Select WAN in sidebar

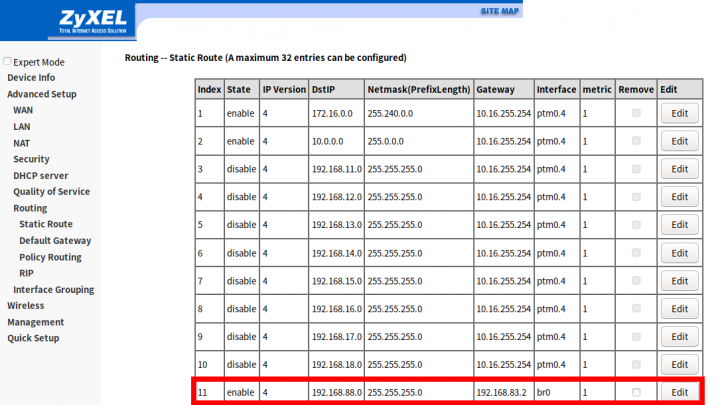(x=23, y=110)
